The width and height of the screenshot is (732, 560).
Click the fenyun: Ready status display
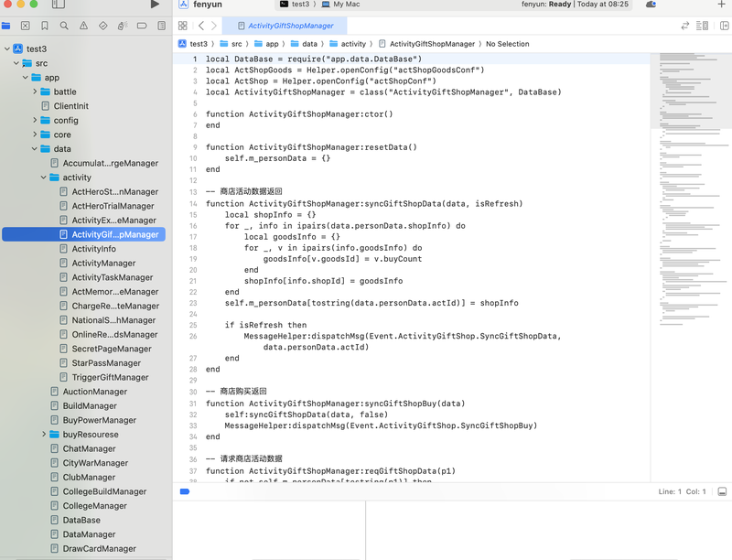575,5
